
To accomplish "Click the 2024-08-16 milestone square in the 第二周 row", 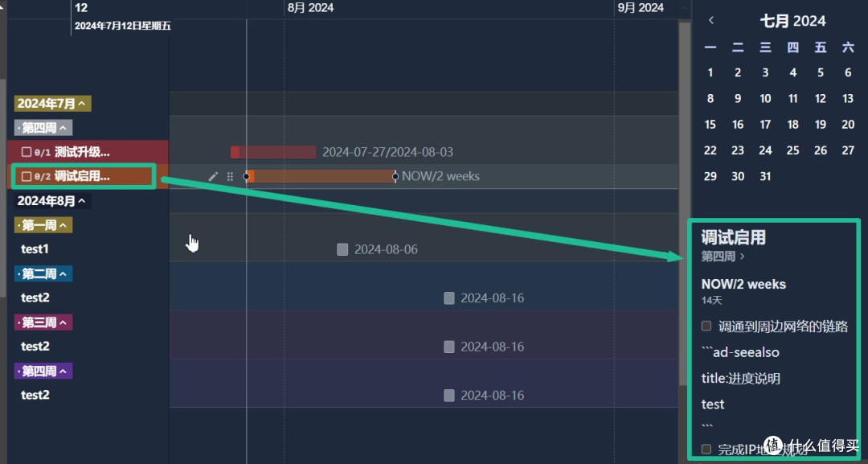I will pos(449,298).
